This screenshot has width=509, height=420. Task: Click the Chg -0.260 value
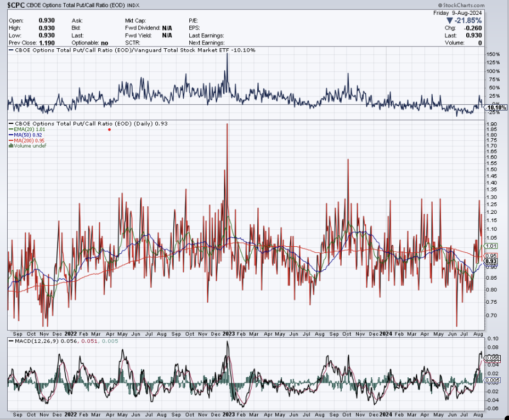click(472, 28)
